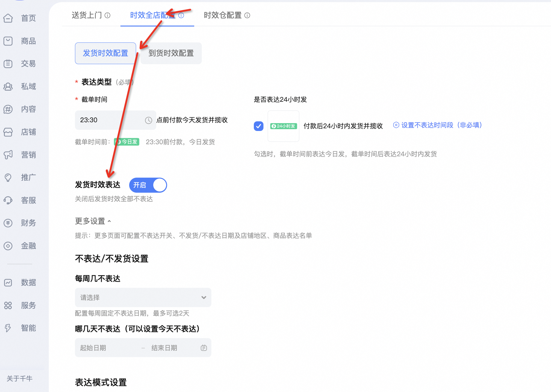The height and width of the screenshot is (392, 551).
Task: Click the settings icon before 设置不表达时间段
Action: pyautogui.click(x=396, y=125)
